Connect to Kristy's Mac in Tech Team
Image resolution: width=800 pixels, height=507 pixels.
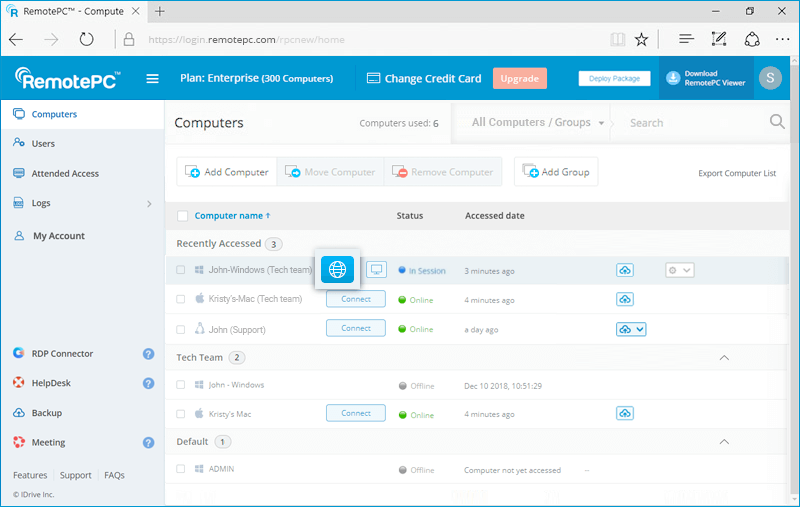tap(356, 413)
